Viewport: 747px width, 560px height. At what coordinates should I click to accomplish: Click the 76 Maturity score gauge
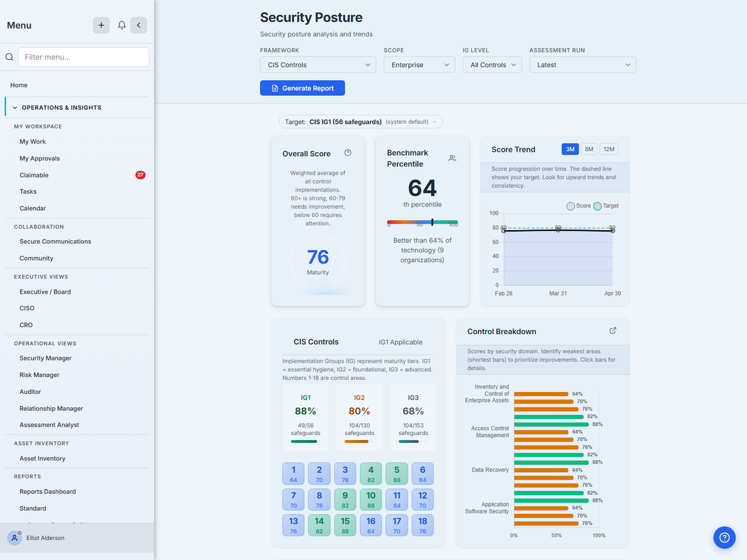coord(318,262)
